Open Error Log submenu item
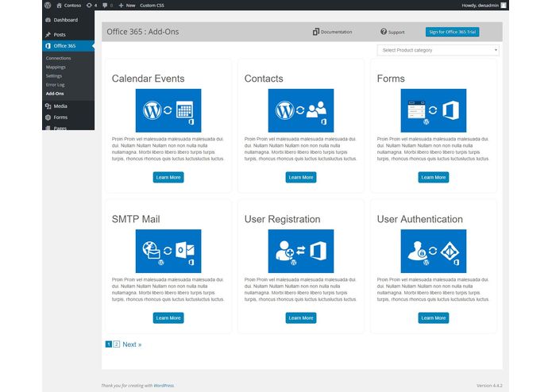 (x=56, y=84)
